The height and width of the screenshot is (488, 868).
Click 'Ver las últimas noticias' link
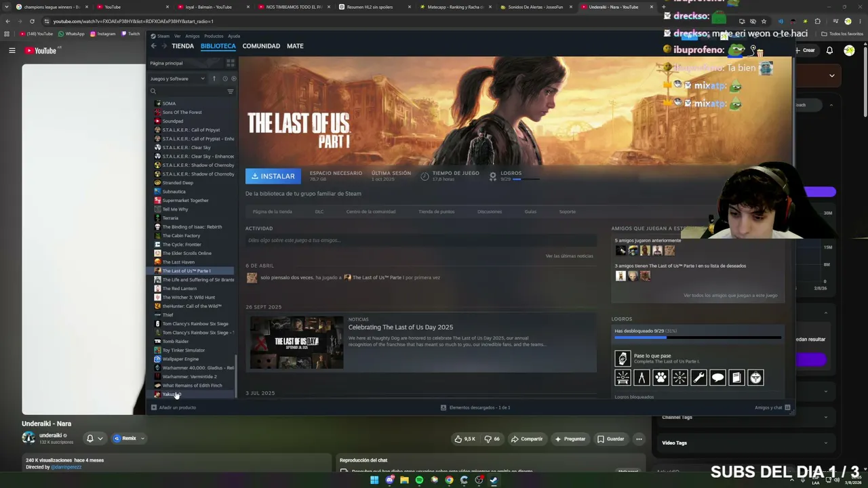point(570,256)
